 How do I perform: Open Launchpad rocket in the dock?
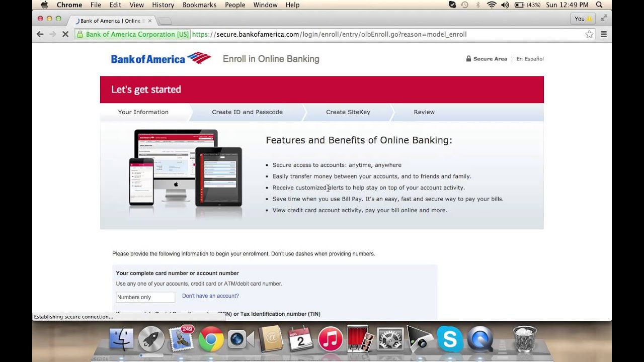(151, 339)
